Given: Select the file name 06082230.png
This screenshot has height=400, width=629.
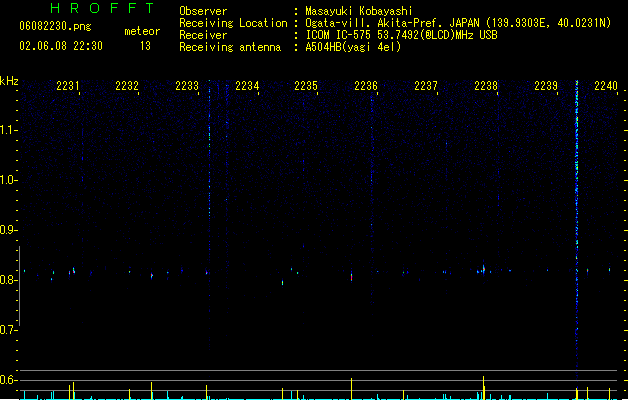Looking at the screenshot, I should click(x=55, y=26).
